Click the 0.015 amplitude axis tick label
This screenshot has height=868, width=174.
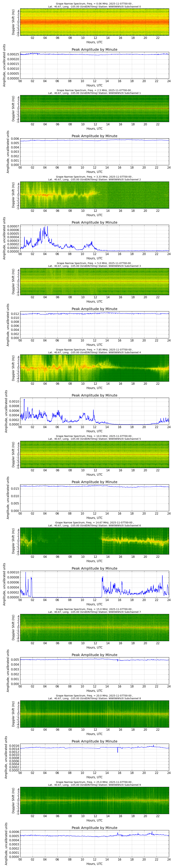click(x=15, y=489)
